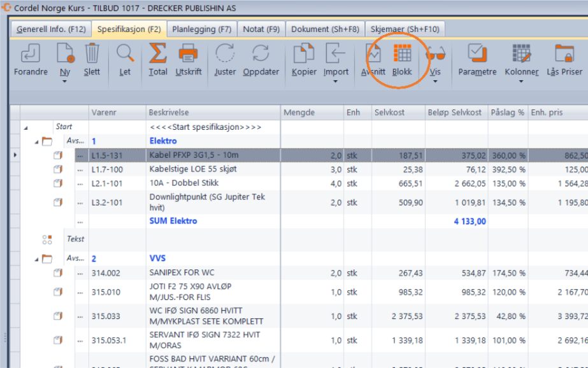Click the Vis glasses icon
The height and width of the screenshot is (368, 588).
(x=435, y=53)
